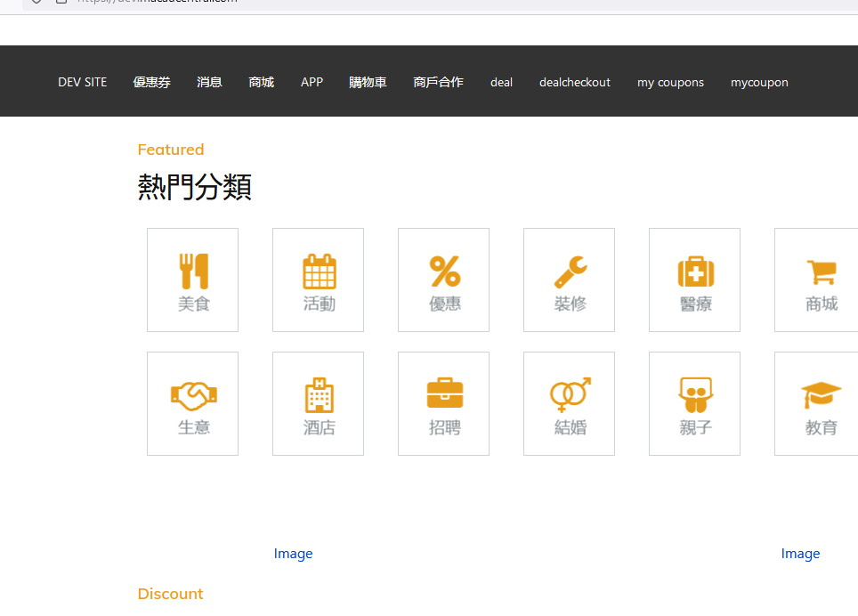Viewport: 858px width, 616px height.
Task: Click the 商城 shopping cart category icon
Action: [x=821, y=272]
